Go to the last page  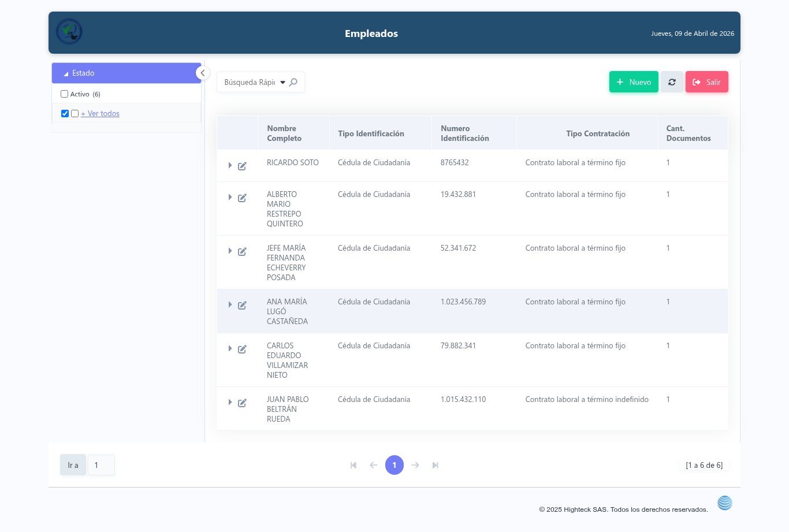436,465
